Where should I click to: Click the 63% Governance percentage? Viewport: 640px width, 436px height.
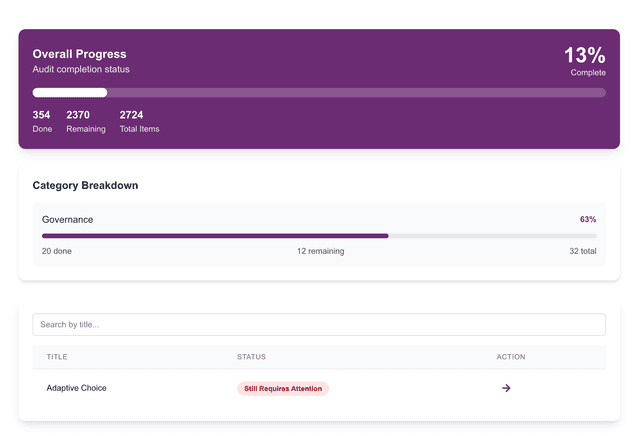pos(587,219)
